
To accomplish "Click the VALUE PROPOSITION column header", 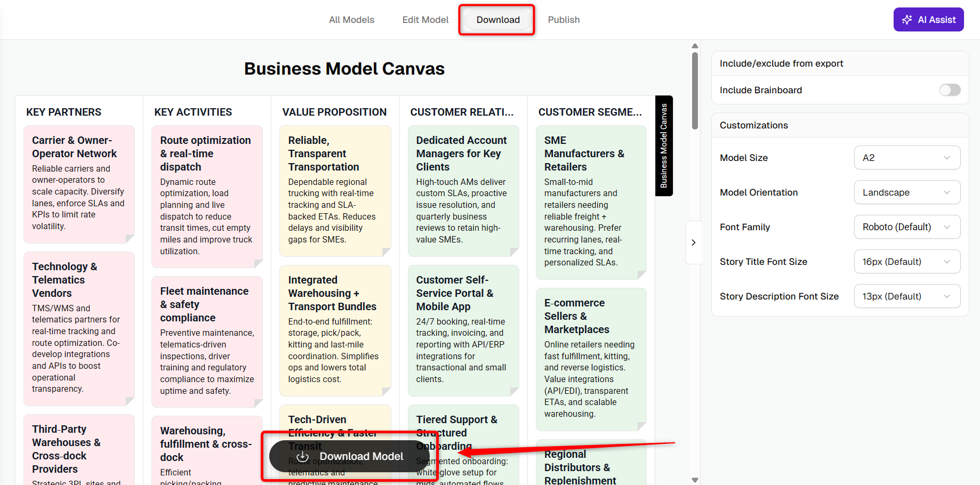I will click(334, 112).
